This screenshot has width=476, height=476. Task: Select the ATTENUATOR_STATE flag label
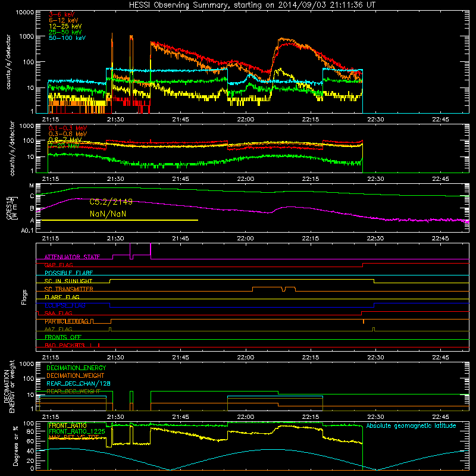click(x=72, y=257)
